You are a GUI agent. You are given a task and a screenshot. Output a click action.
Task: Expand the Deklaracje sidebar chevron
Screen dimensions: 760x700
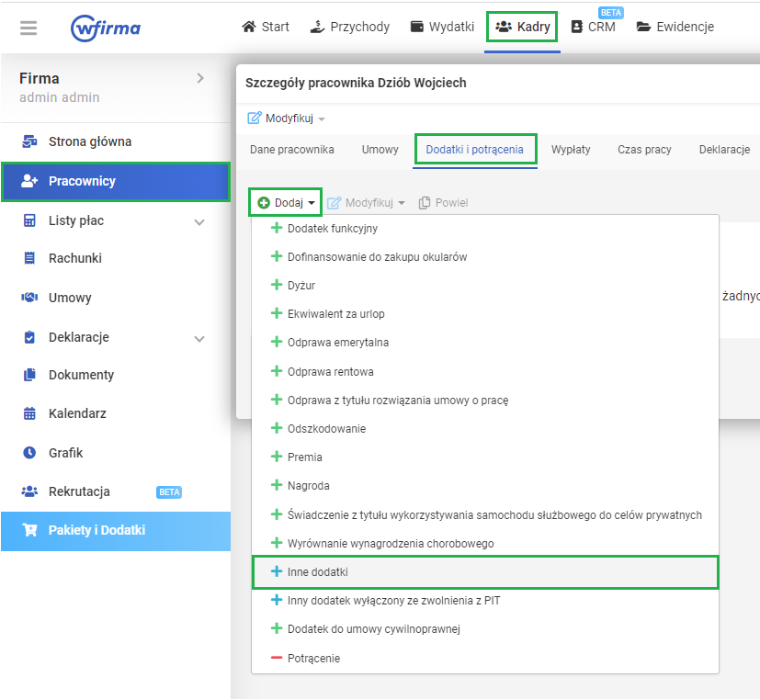[x=199, y=338]
